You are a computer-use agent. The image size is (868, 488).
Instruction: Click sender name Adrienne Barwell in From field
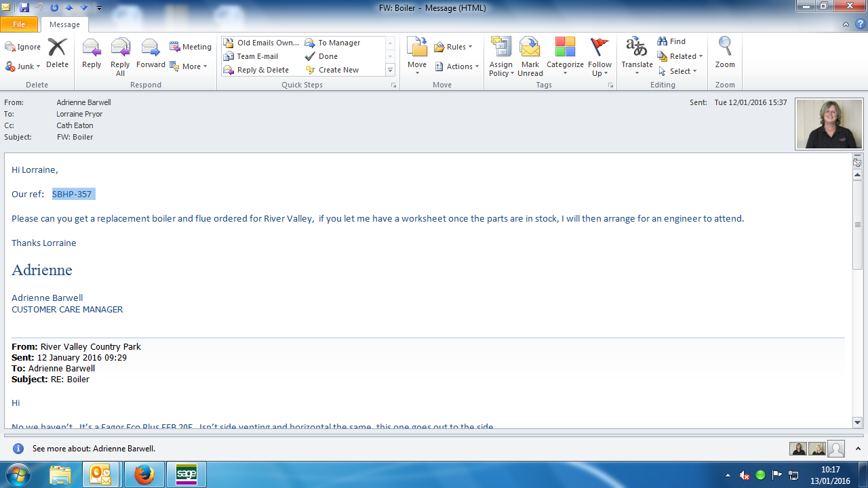pyautogui.click(x=83, y=102)
